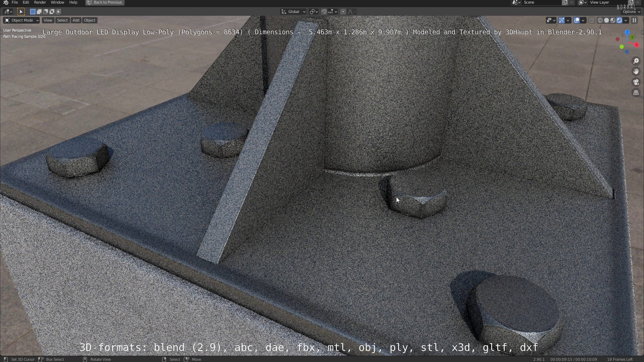Open the viewport Add menu

point(76,20)
